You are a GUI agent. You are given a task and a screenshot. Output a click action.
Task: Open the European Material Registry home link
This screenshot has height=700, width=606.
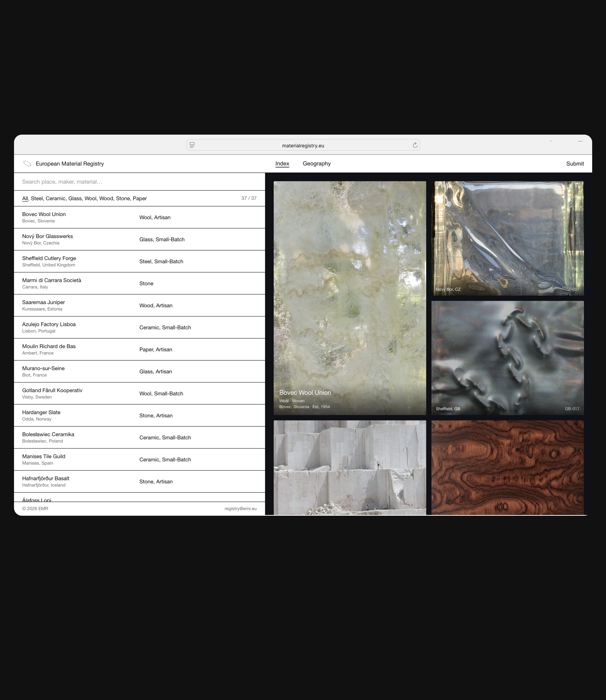pyautogui.click(x=70, y=164)
